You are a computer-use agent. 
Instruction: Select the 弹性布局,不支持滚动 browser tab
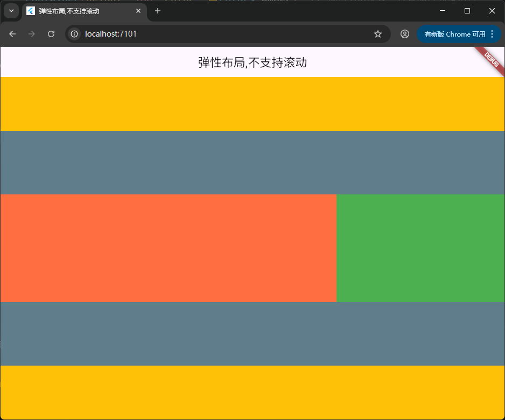click(x=81, y=11)
